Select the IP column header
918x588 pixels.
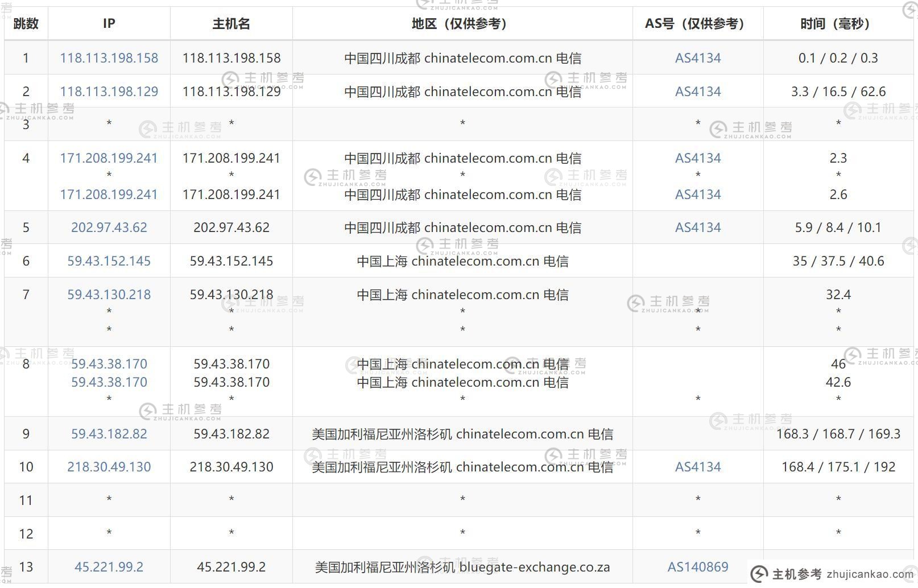[109, 23]
